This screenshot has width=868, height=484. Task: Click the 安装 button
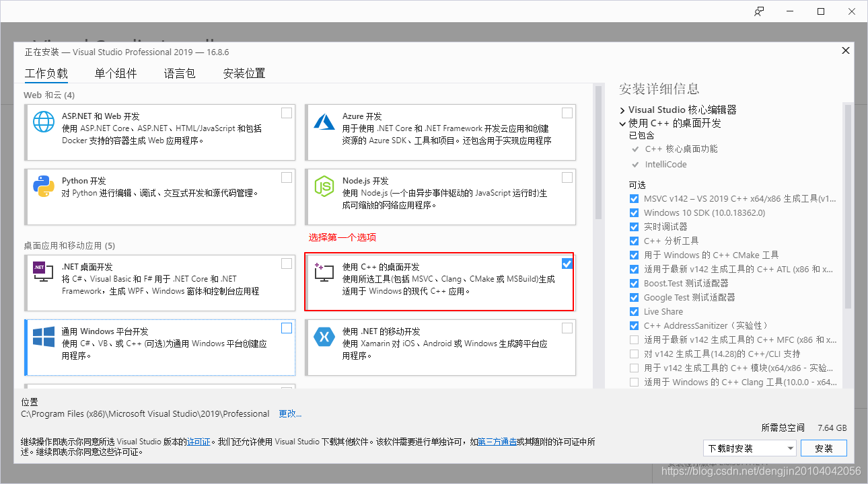point(824,448)
